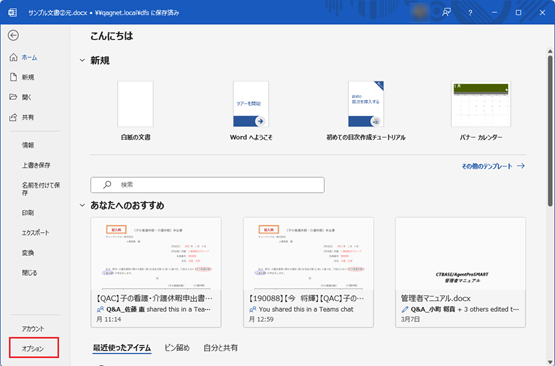The height and width of the screenshot is (366, 555).
Task: Open アカウント in the sidebar
Action: [33, 328]
